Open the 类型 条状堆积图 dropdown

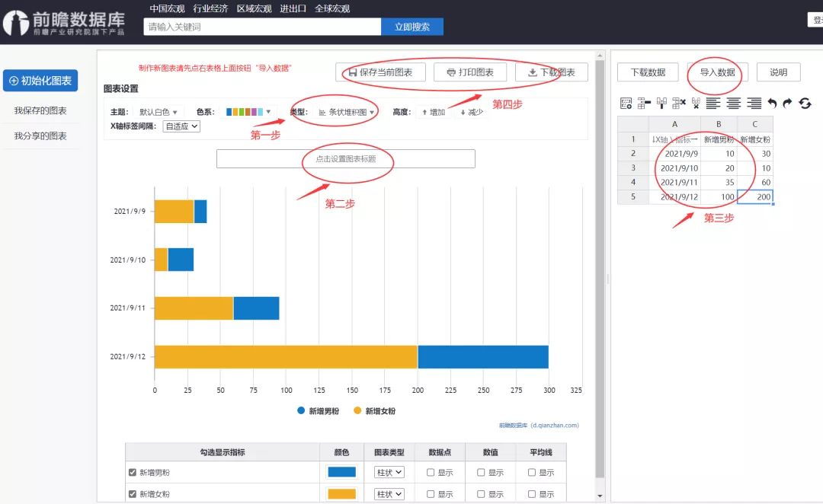(x=347, y=112)
